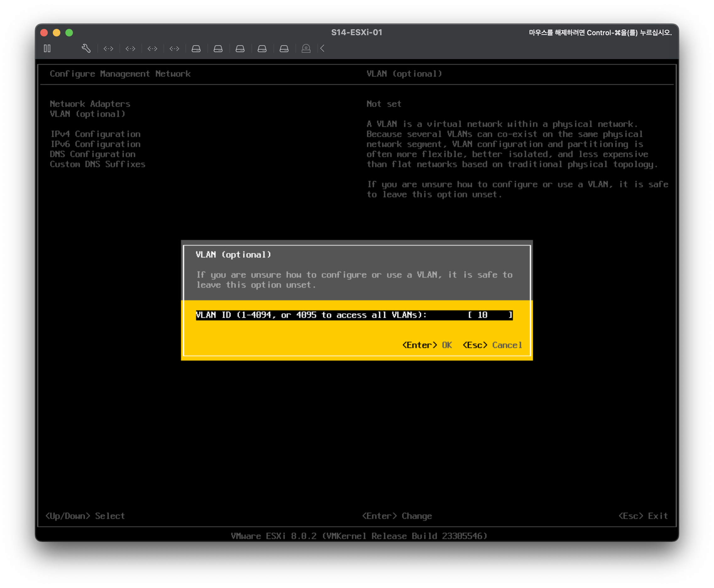
Task: Click the CD/DVD drive toolbar icon
Action: pos(306,49)
